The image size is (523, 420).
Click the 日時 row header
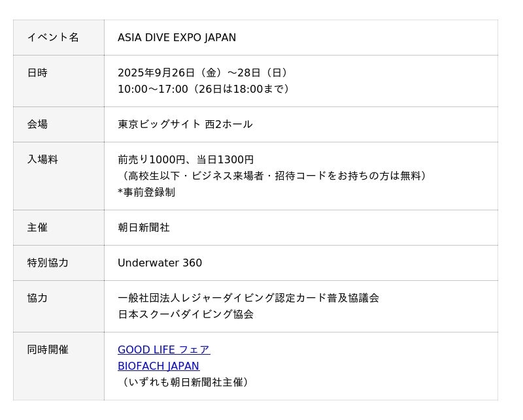click(37, 73)
